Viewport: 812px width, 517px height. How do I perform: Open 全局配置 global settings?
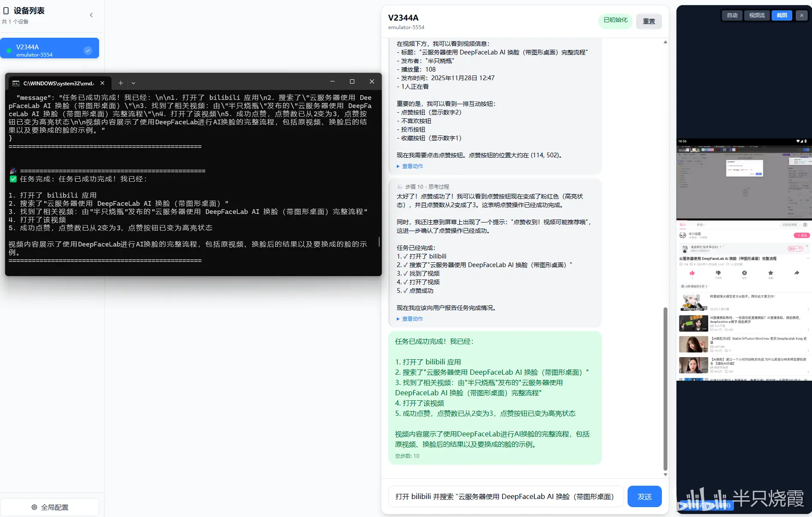pos(50,507)
